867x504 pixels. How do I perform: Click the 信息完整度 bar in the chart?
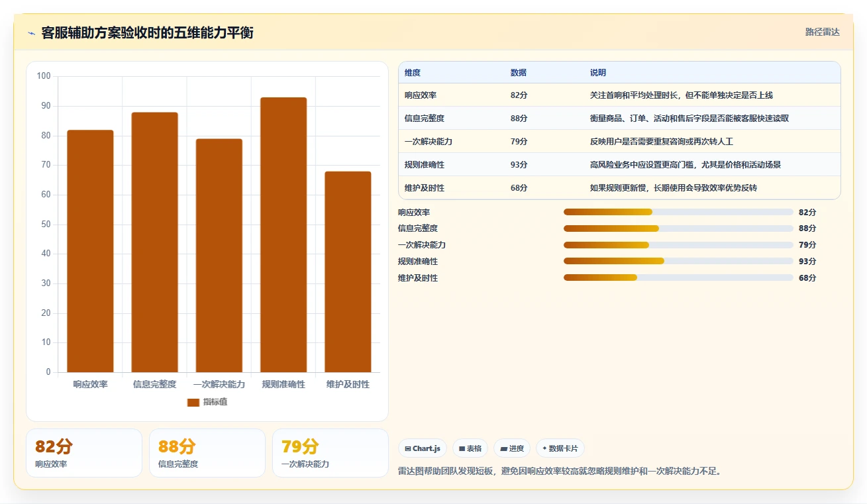point(154,242)
